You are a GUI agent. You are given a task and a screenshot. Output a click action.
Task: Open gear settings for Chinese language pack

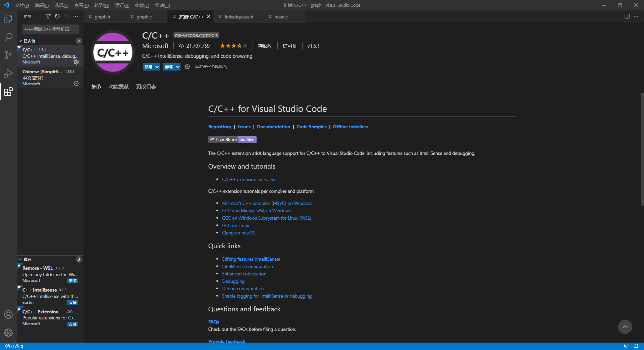tap(76, 84)
